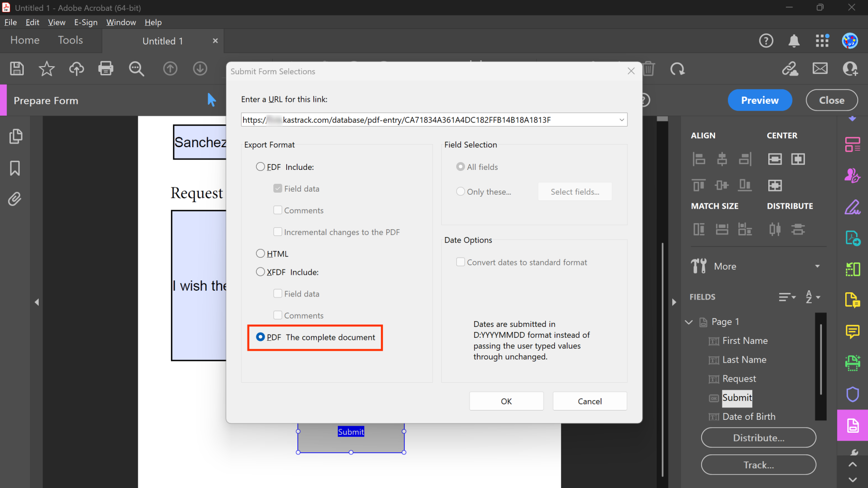Image resolution: width=868 pixels, height=488 pixels.
Task: Click align right edges icon
Action: click(745, 159)
